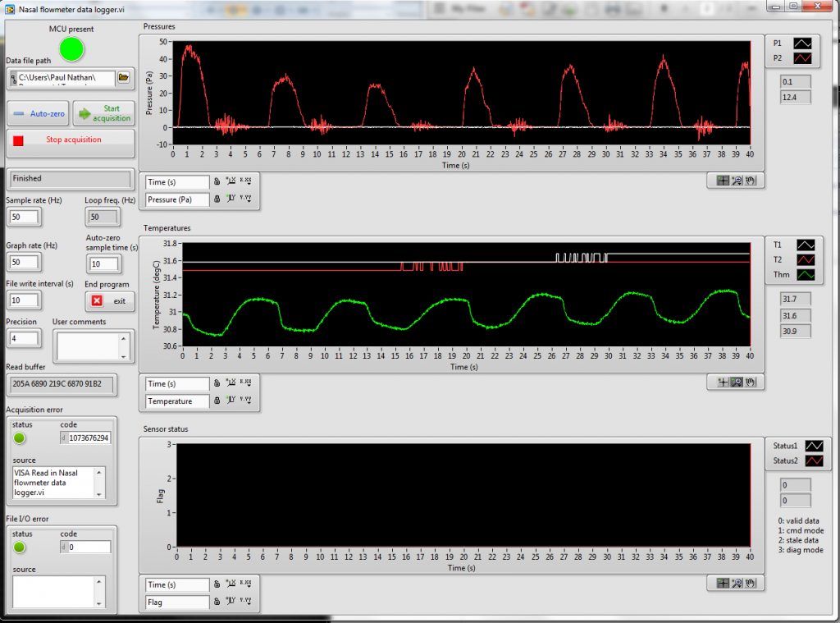Screen dimensions: 840x623
Task: Exit the program with the exit button
Action: (x=110, y=300)
